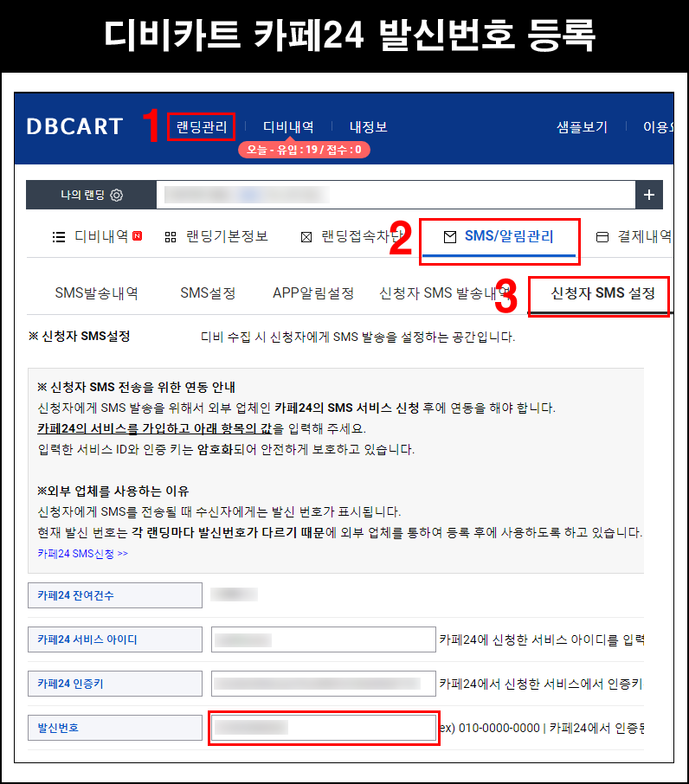The width and height of the screenshot is (689, 784).
Task: Switch to SMS설정 sub-tab
Action: pos(208,293)
